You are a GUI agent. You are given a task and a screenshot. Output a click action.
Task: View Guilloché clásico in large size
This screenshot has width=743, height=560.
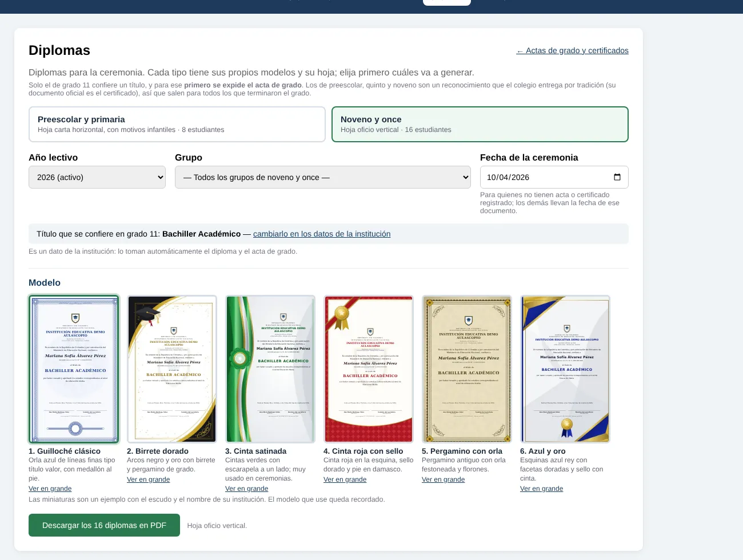(50, 489)
